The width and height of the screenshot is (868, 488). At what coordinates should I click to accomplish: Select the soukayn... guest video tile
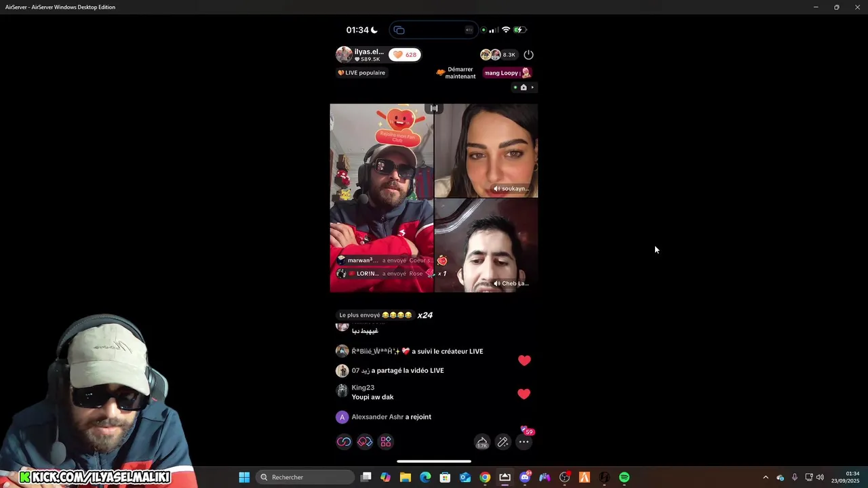[x=486, y=150]
